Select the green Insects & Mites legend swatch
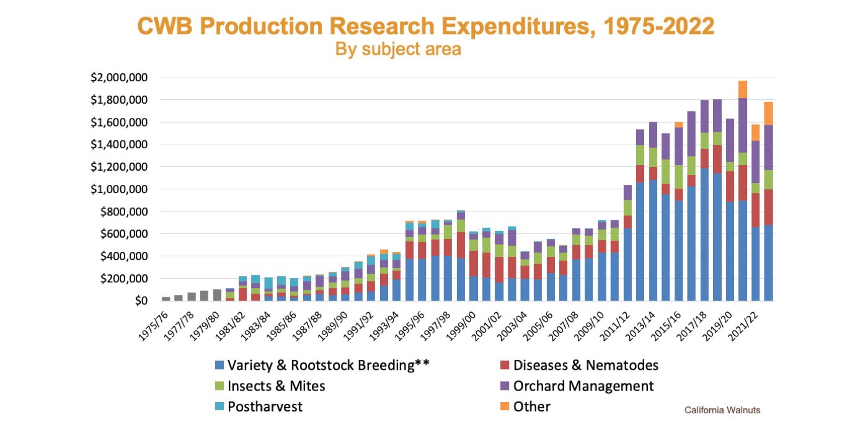Screen dimensions: 868x422 pos(218,386)
